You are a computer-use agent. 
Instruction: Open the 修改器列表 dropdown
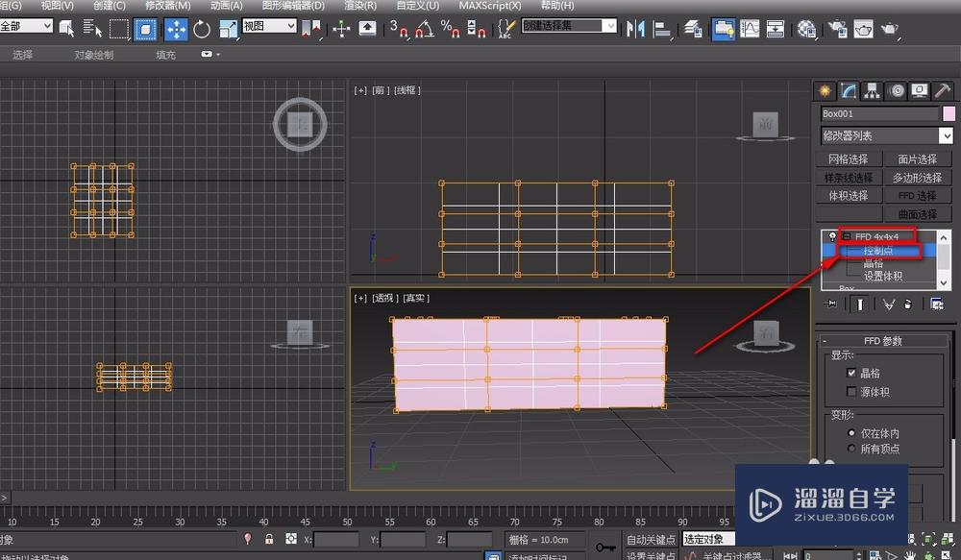click(x=884, y=134)
